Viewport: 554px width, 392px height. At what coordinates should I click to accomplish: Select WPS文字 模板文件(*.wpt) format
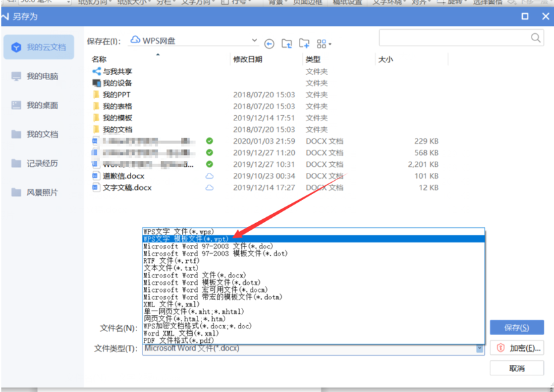[x=313, y=239]
